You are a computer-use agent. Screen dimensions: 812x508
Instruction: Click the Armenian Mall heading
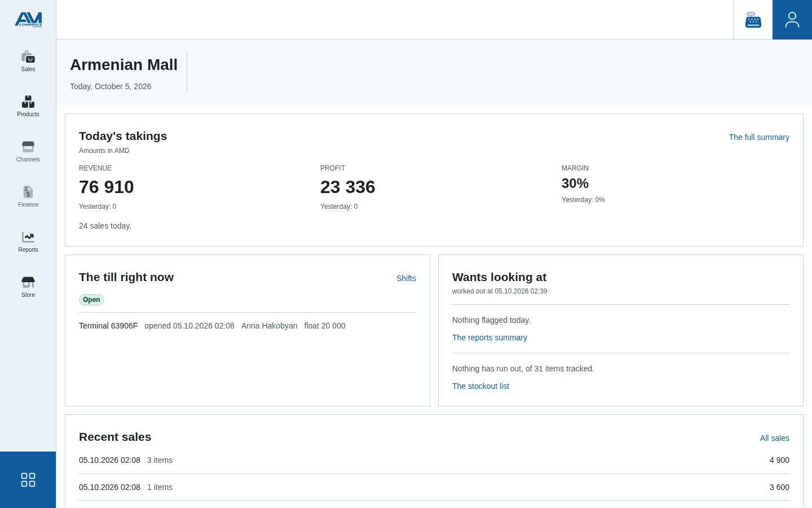(123, 65)
